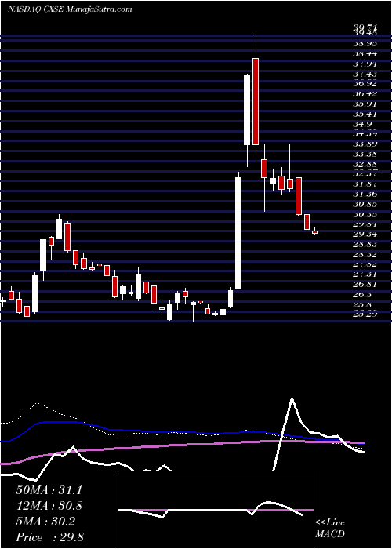Click the 12MA : 30.8 label
The image size is (392, 549).
coord(49,506)
